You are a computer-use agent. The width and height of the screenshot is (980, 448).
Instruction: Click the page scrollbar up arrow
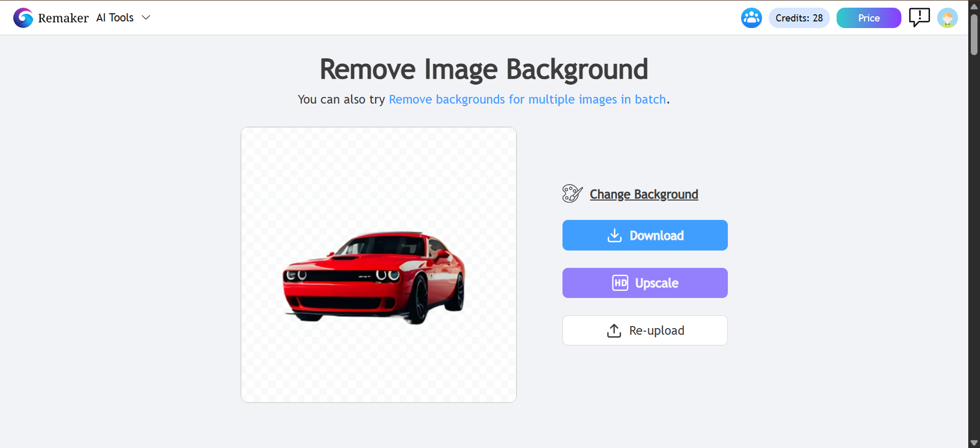click(974, 6)
